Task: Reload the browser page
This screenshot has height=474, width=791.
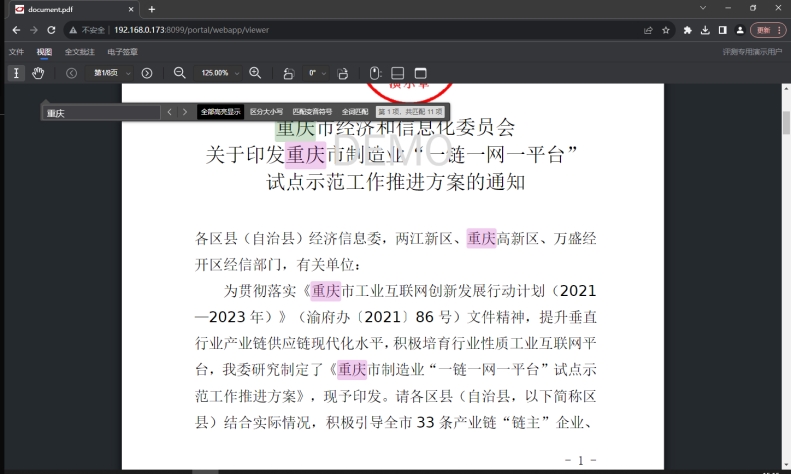Action: click(51, 30)
